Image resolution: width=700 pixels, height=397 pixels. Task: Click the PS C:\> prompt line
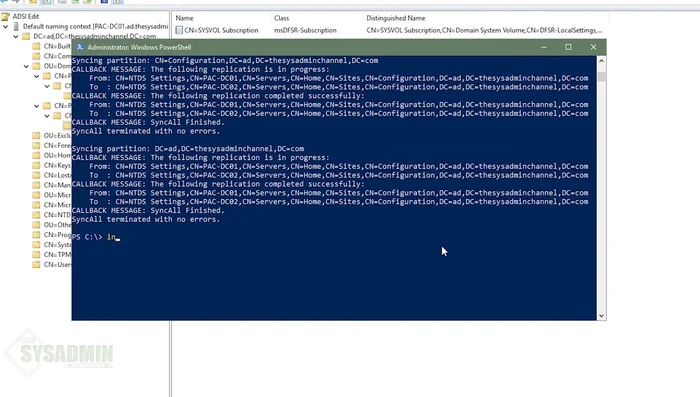pos(96,237)
